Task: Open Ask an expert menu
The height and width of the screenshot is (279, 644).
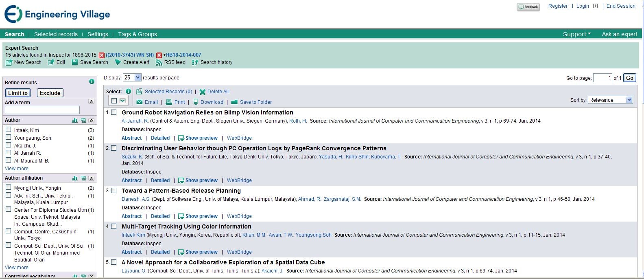Action: 620,34
